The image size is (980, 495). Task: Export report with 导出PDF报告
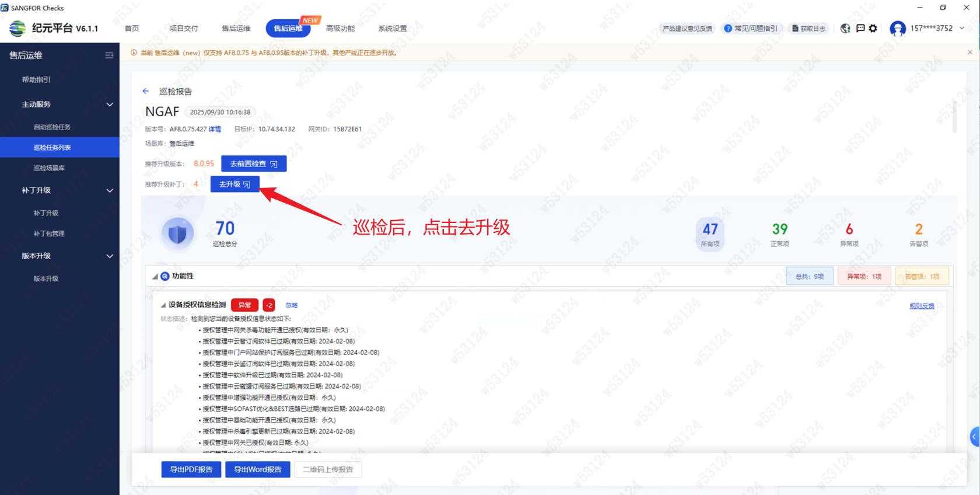click(191, 469)
